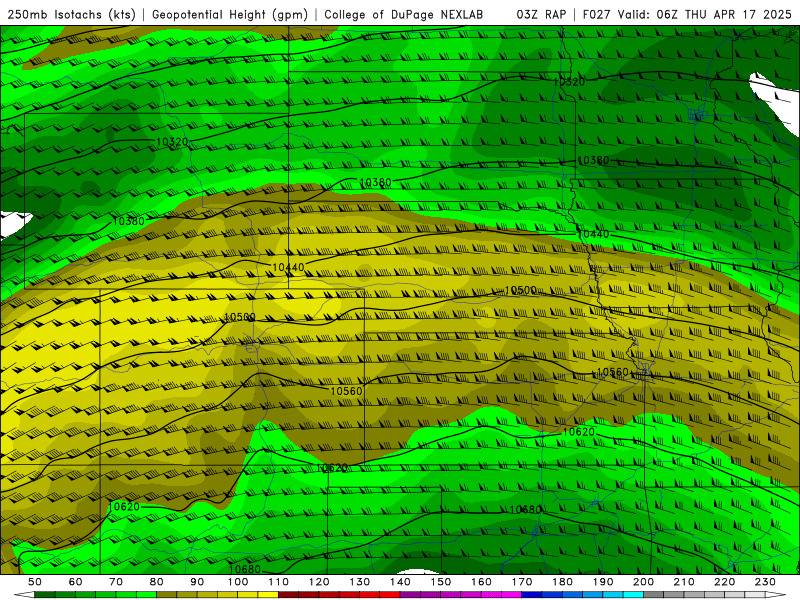Screen dimensions: 800x600
Task: Select the colorbar tick label 170
Action: coord(522,582)
